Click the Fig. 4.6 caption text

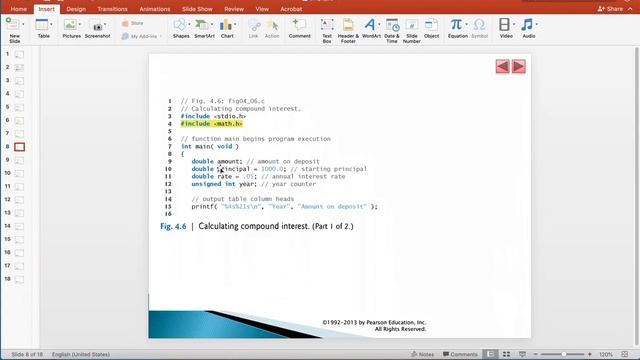click(x=257, y=226)
